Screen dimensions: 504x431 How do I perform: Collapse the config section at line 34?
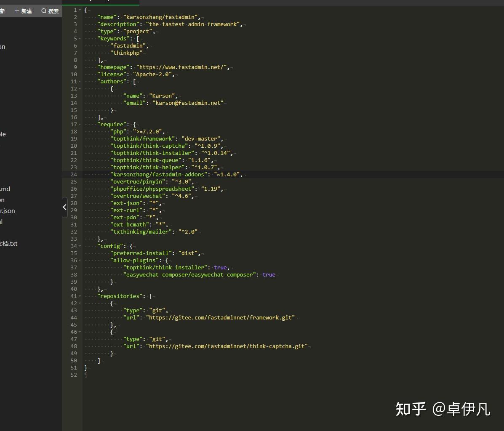coord(80,246)
